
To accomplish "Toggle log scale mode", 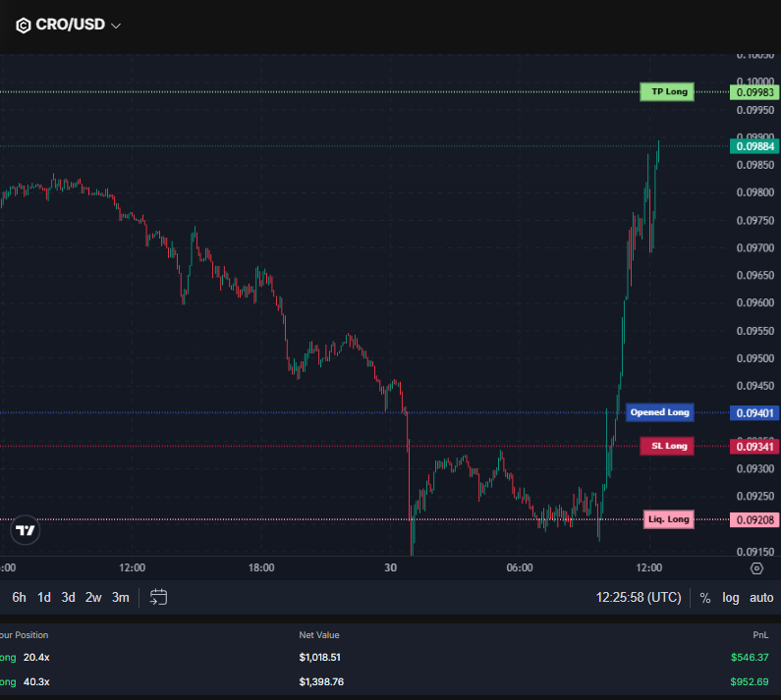I will tap(731, 598).
